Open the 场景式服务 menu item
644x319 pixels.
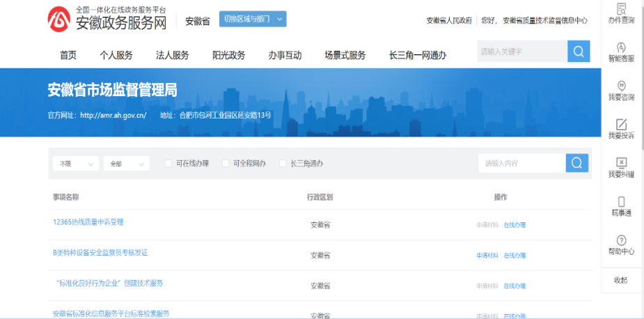pos(345,55)
